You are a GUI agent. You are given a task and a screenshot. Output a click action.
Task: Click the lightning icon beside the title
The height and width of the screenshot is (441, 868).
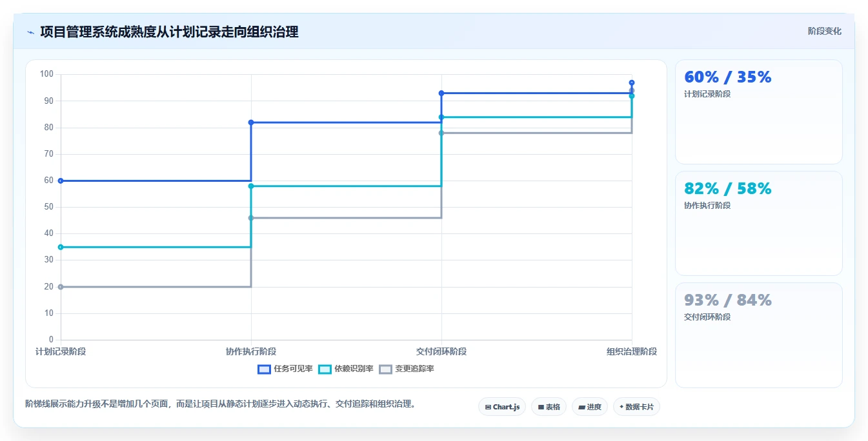click(x=30, y=32)
